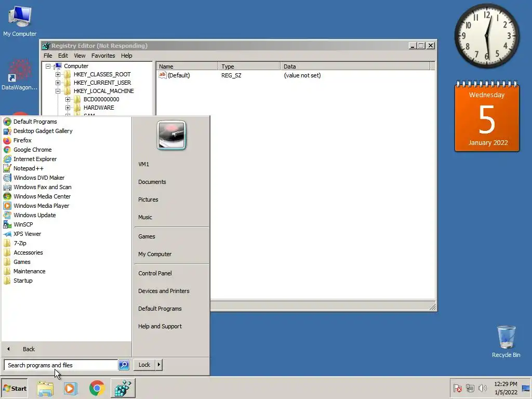Select HKEY_LOCAL_MACHINE in the tree
Image resolution: width=532 pixels, height=399 pixels.
pyautogui.click(x=103, y=91)
